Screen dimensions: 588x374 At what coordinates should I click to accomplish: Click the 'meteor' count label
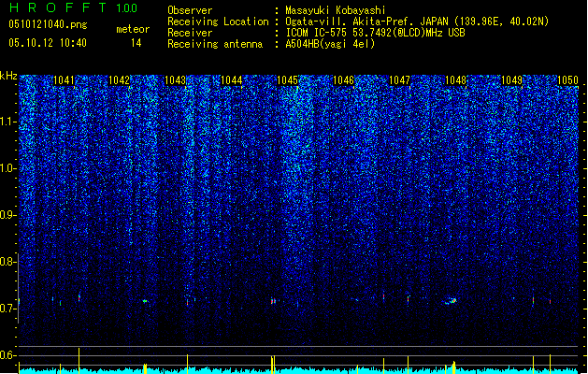click(x=133, y=29)
